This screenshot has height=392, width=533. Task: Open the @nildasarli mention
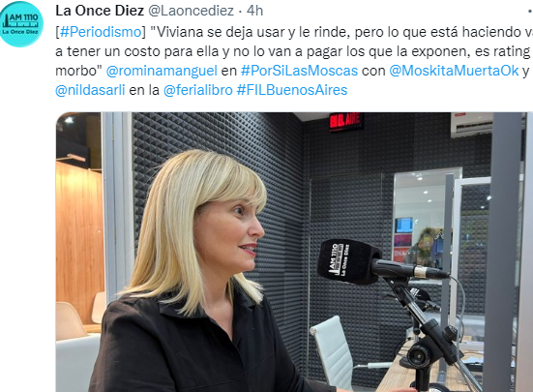click(90, 90)
